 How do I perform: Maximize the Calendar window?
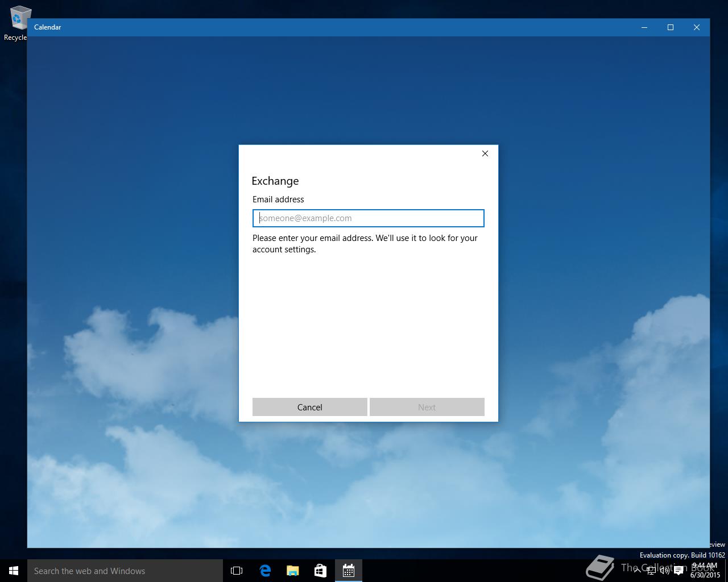671,27
